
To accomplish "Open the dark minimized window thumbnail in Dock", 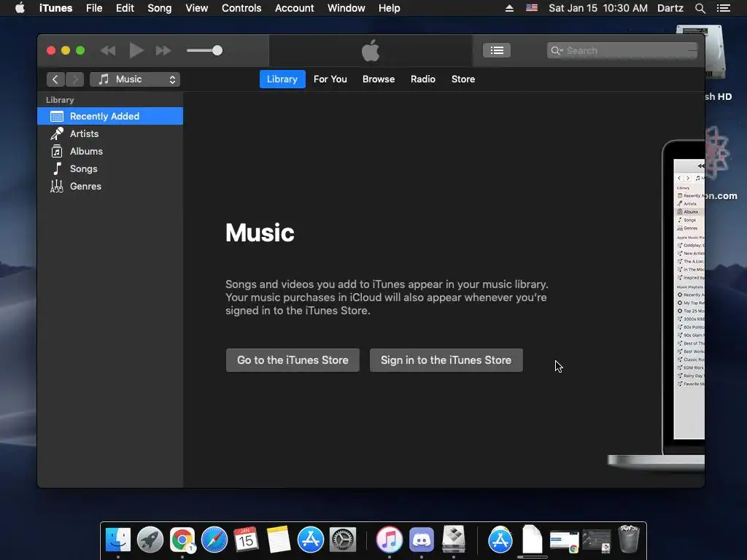I will [x=597, y=542].
